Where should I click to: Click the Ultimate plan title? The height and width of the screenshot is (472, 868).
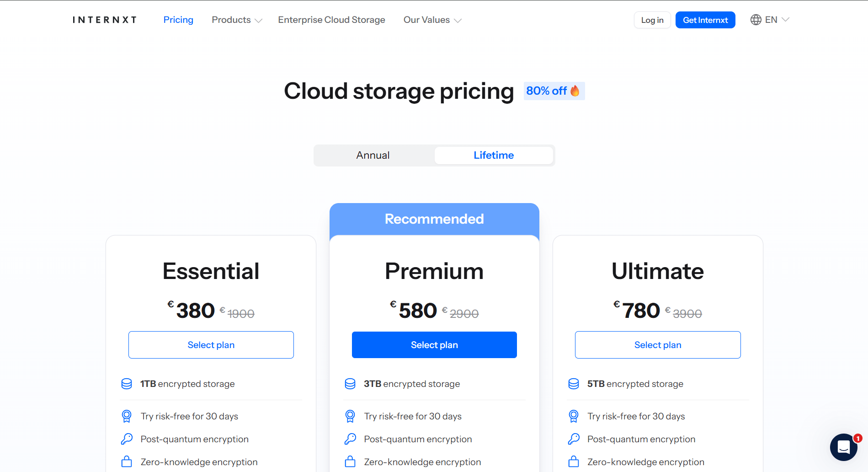658,271
